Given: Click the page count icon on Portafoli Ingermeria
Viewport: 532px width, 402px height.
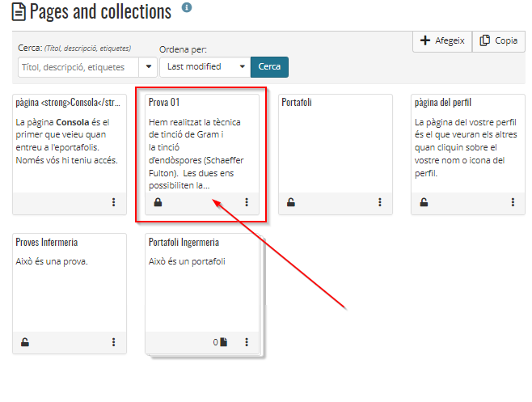Looking at the screenshot, I should [x=223, y=342].
